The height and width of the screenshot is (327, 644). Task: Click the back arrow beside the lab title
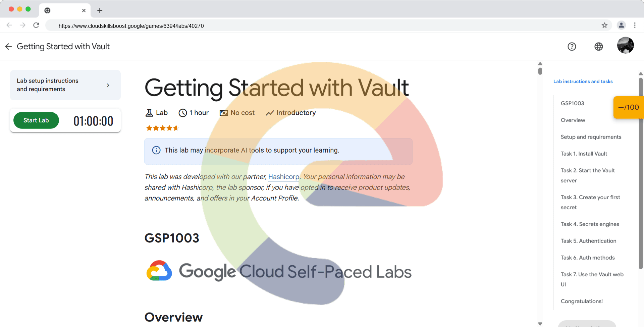click(8, 47)
